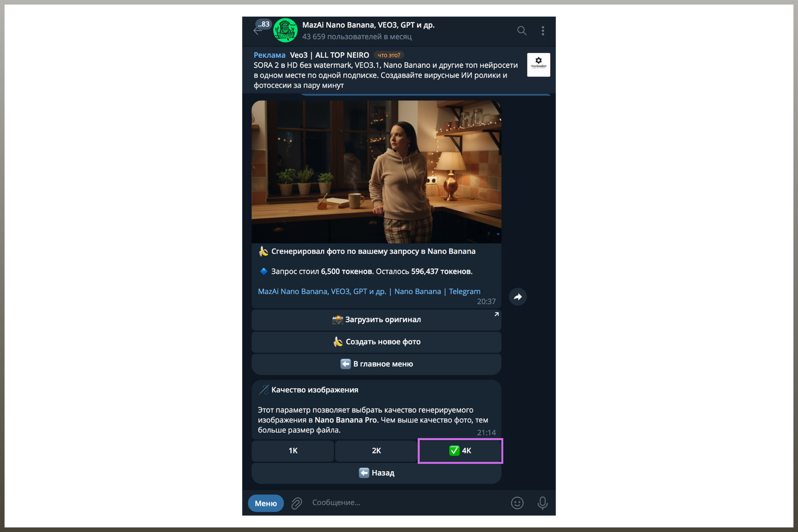
Task: Open the three-dot chat options menu
Action: [543, 31]
